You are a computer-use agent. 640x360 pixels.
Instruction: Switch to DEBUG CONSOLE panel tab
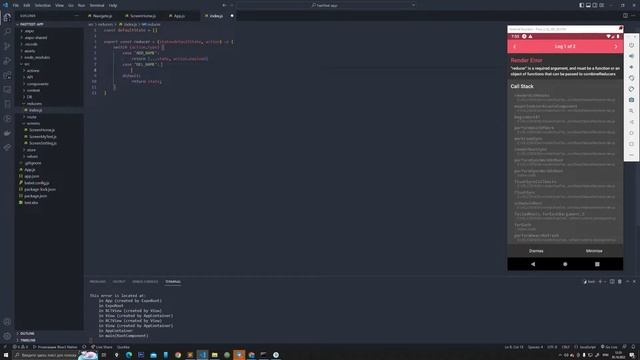(x=145, y=282)
